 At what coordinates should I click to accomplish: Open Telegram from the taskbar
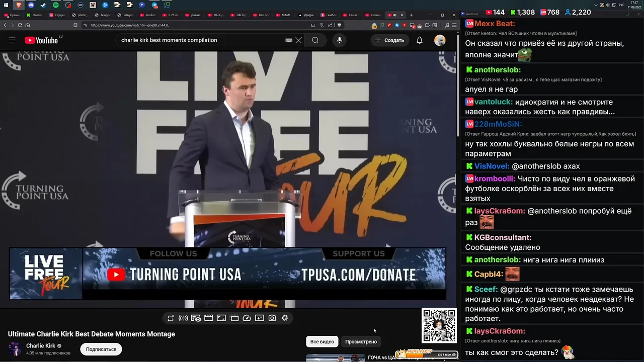coord(154,5)
